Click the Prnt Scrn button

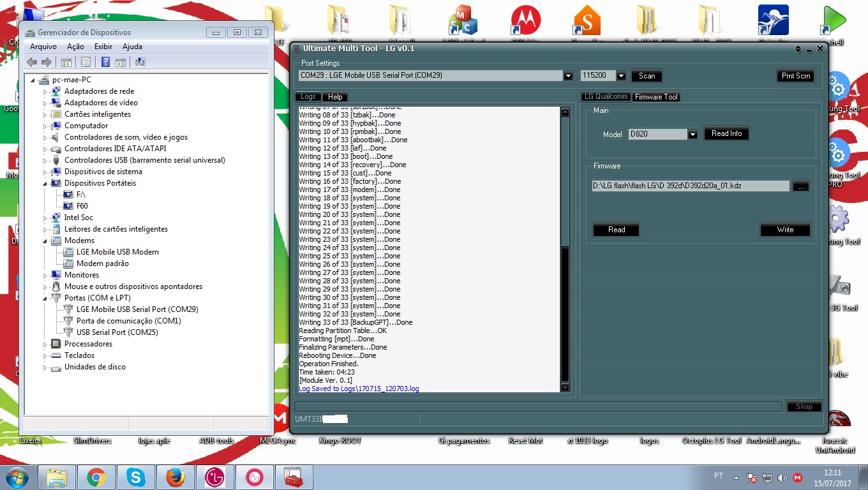pos(796,76)
